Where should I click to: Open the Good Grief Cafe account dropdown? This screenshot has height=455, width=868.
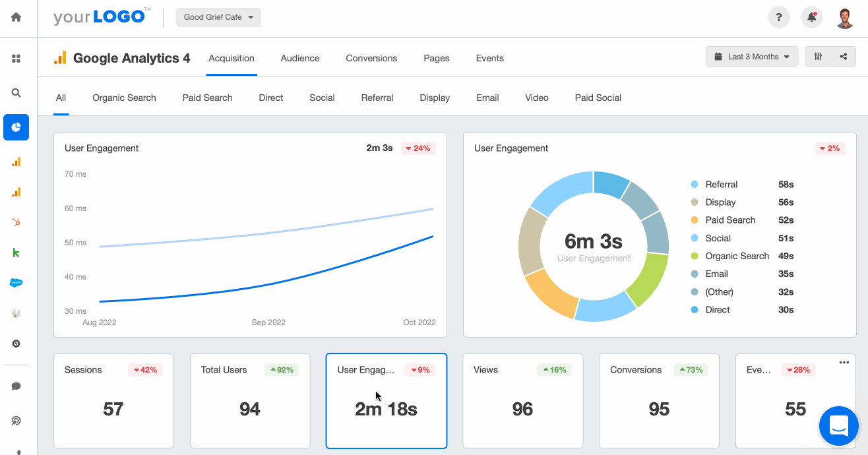point(218,17)
